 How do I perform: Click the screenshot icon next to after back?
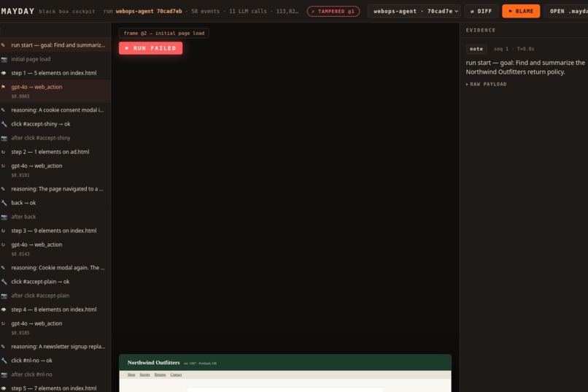tap(4, 217)
